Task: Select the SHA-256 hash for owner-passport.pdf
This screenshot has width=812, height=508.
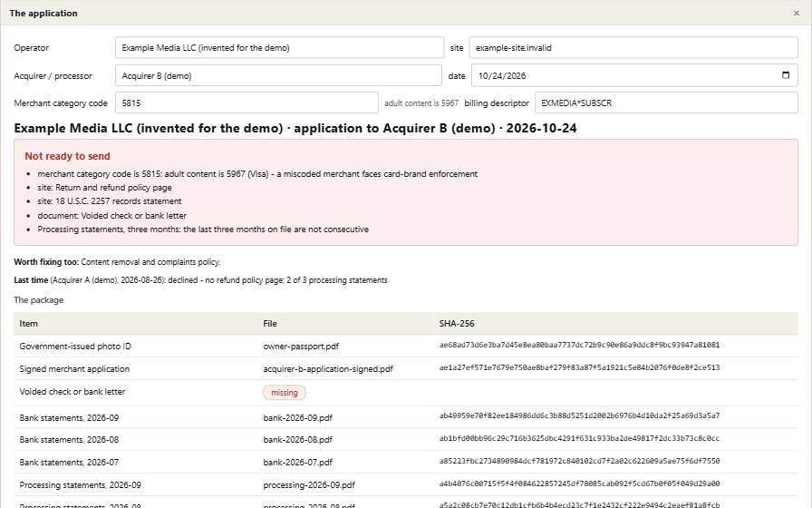Action: click(579, 345)
